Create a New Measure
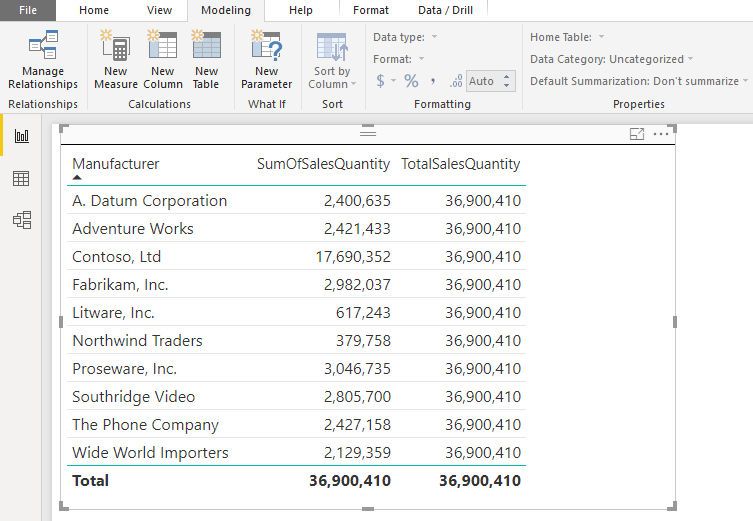Screen dimensions: 753x521 (116, 59)
